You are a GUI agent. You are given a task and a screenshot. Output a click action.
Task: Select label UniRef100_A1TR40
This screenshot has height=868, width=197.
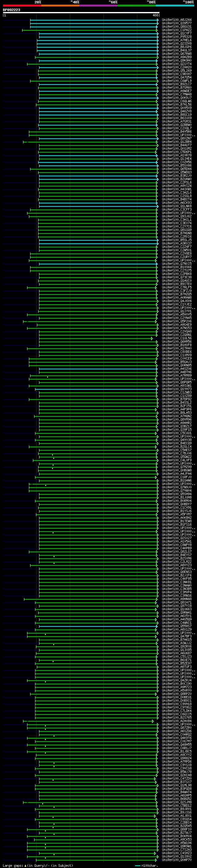coord(177,349)
